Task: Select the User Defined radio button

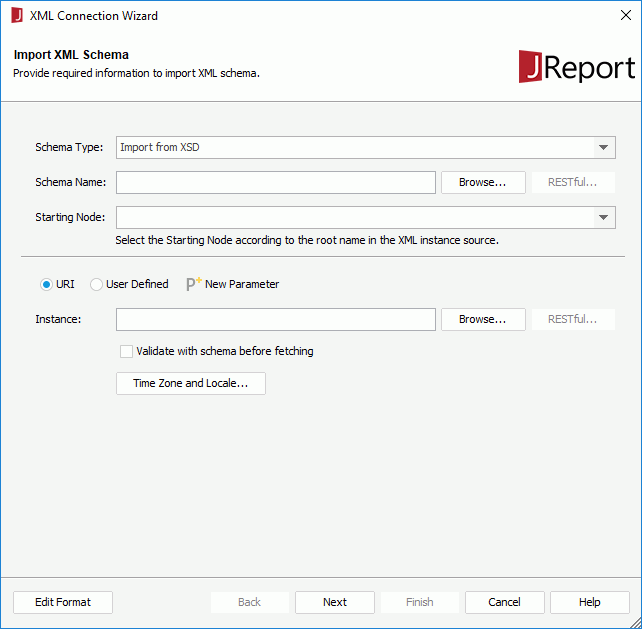Action: [x=96, y=284]
